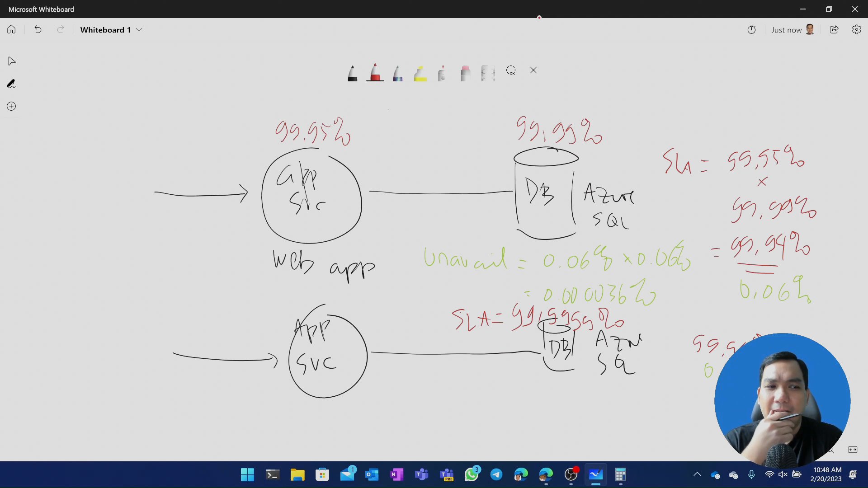Pick the black pen
The height and width of the screenshot is (488, 868).
(x=352, y=73)
